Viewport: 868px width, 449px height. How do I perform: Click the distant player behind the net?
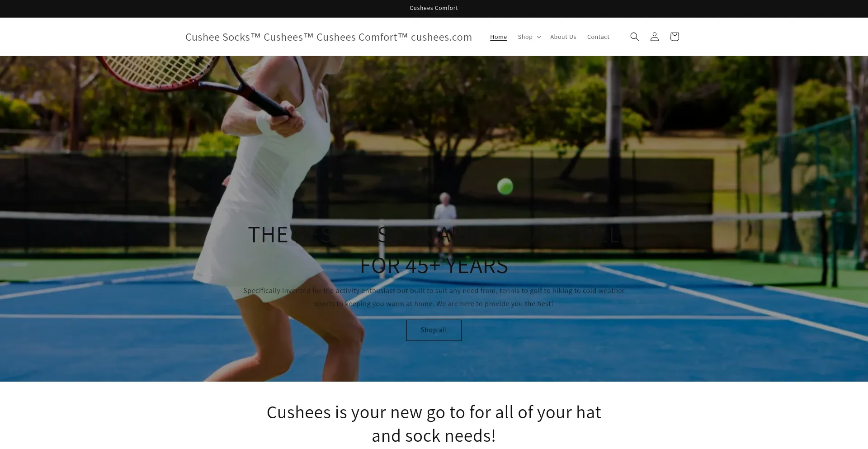445,222
